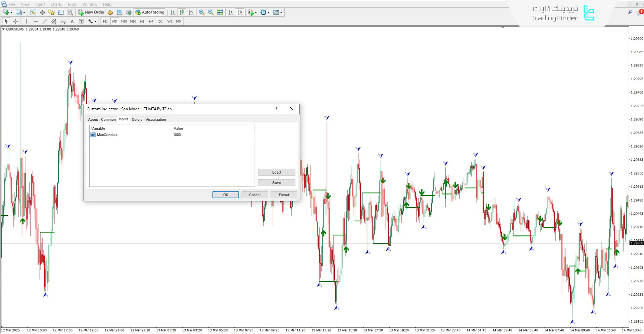Toggle the chart Auto Scroll button

pyautogui.click(x=231, y=12)
